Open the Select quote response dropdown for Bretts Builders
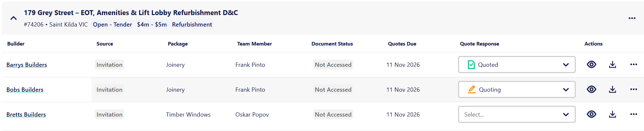The height and width of the screenshot is (131, 644). (517, 114)
